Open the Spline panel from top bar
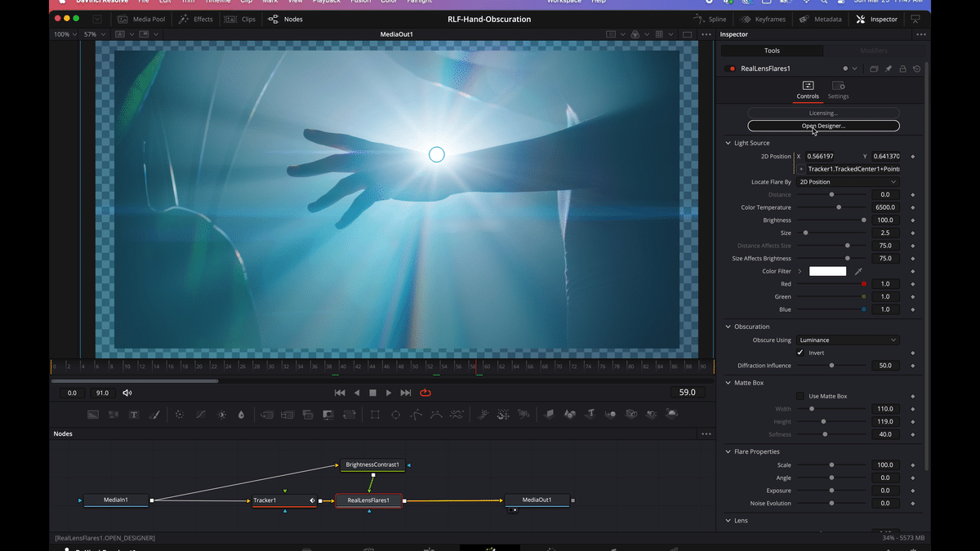The height and width of the screenshot is (551, 980). pos(709,19)
